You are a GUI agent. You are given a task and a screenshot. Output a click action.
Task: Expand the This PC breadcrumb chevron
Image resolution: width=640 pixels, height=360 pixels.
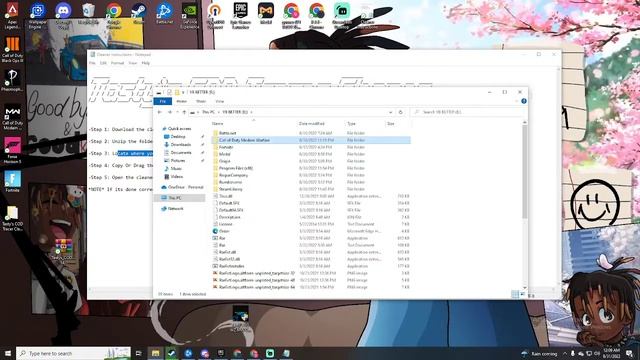pos(219,112)
